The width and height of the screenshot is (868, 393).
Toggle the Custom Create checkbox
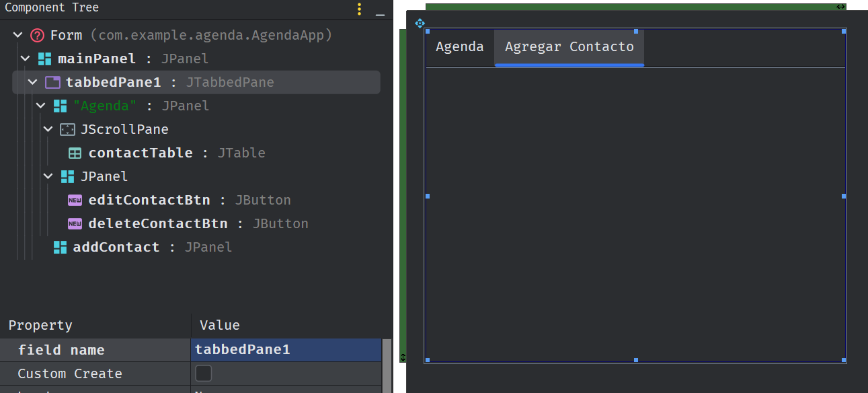(x=203, y=373)
